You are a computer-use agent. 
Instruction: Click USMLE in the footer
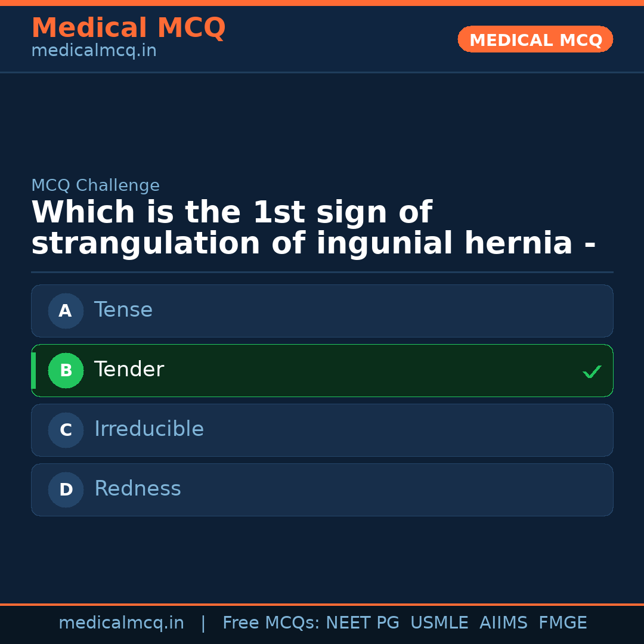click(x=439, y=623)
